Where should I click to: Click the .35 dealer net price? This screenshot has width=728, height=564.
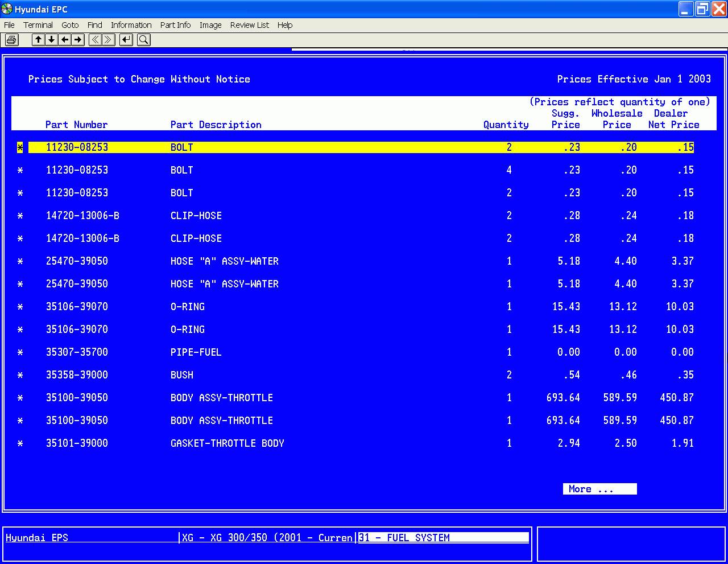686,375
